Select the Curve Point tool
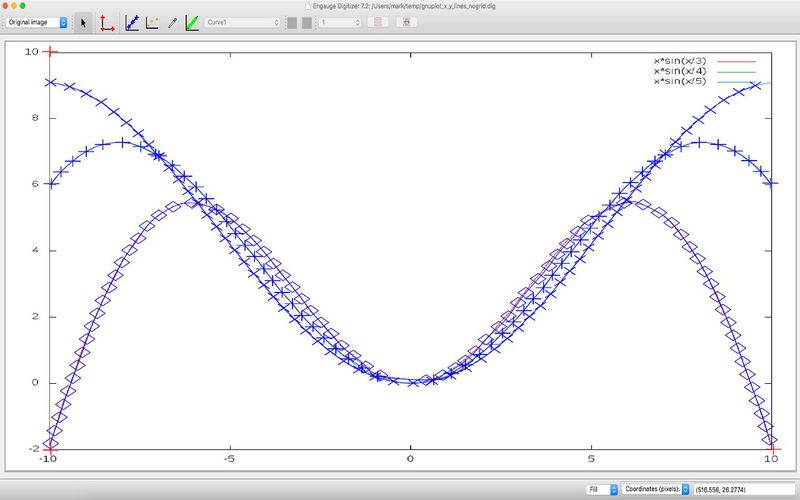 tap(132, 22)
